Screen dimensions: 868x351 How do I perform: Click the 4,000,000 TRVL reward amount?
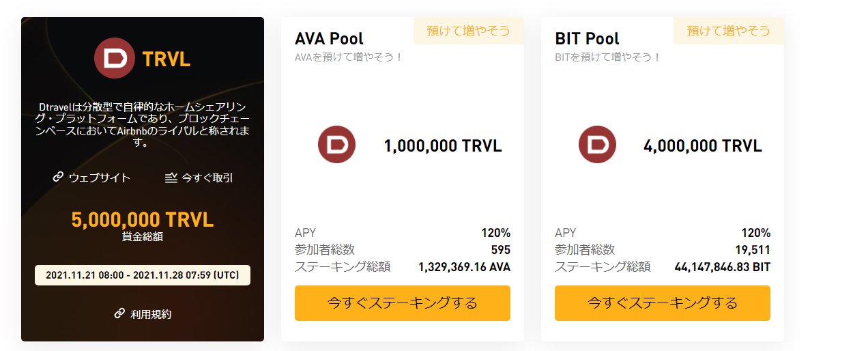pyautogui.click(x=703, y=145)
